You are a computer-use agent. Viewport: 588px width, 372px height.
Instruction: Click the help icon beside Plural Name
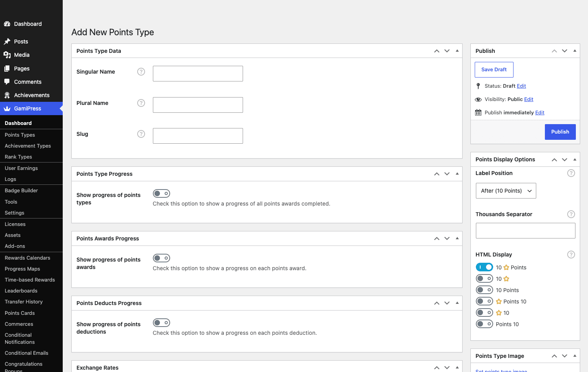pyautogui.click(x=141, y=103)
